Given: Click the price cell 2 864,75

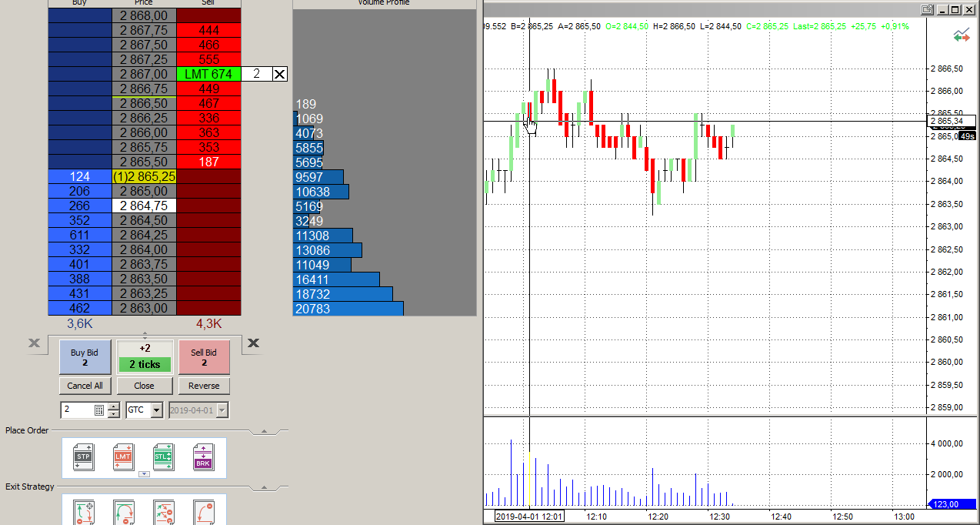Looking at the screenshot, I should (144, 206).
